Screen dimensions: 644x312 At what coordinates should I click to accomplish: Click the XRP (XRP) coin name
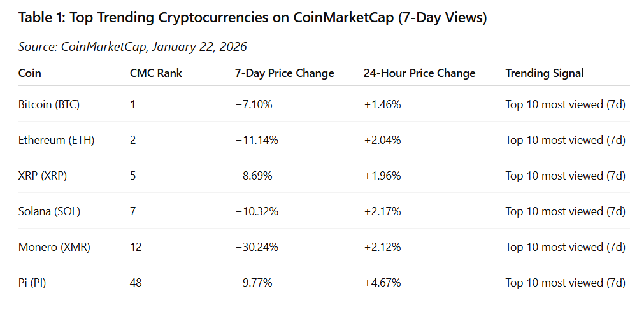coord(43,176)
